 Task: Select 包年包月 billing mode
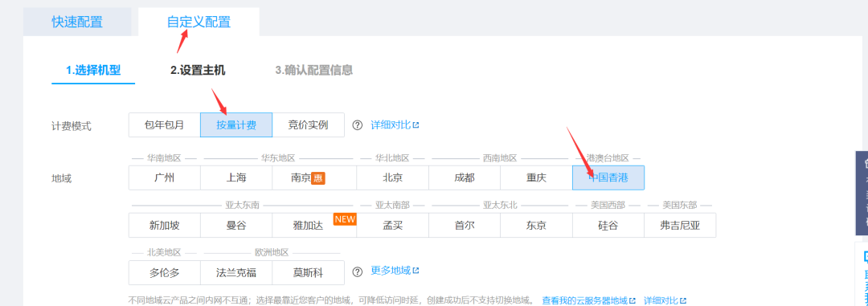coord(165,125)
